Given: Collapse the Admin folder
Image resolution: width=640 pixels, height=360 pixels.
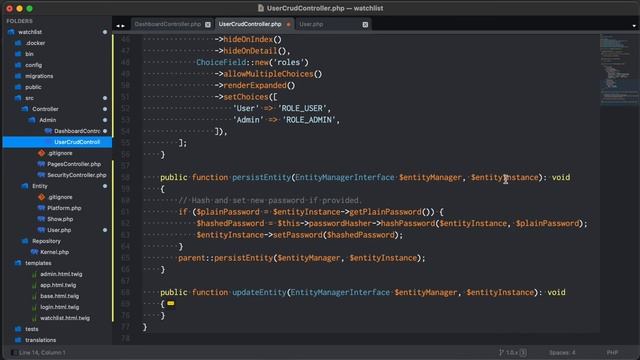Looking at the screenshot, I should [x=47, y=120].
